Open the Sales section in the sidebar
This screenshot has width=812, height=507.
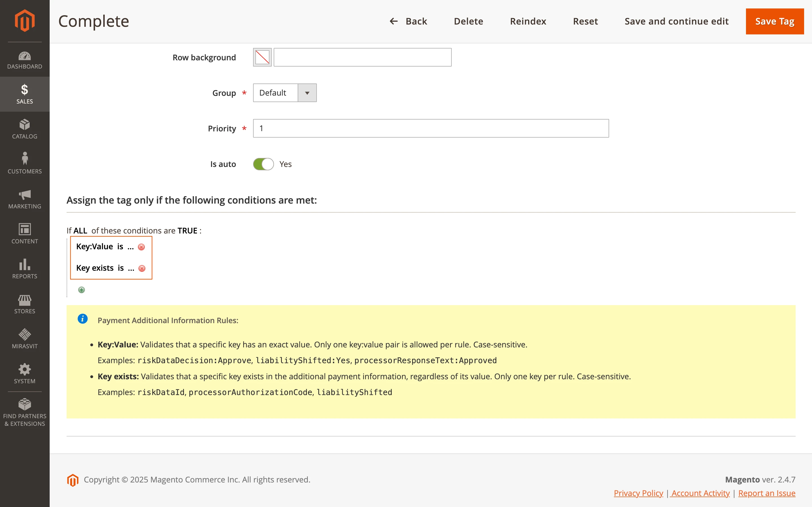(x=25, y=94)
